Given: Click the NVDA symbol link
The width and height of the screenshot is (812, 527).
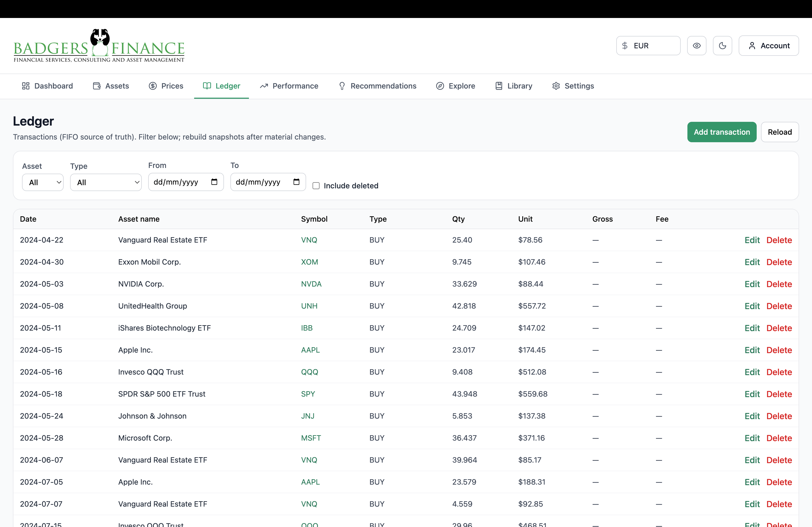Looking at the screenshot, I should coord(311,284).
